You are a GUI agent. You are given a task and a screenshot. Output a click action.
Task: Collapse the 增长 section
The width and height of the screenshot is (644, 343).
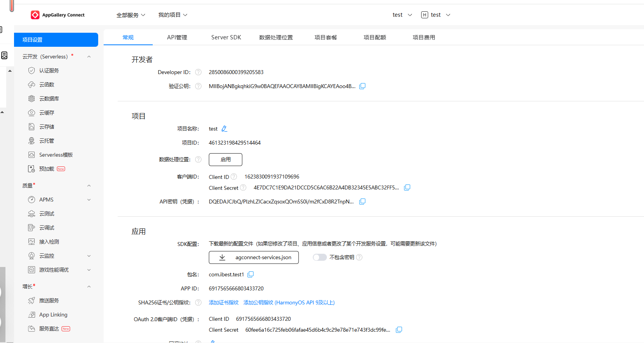click(89, 286)
